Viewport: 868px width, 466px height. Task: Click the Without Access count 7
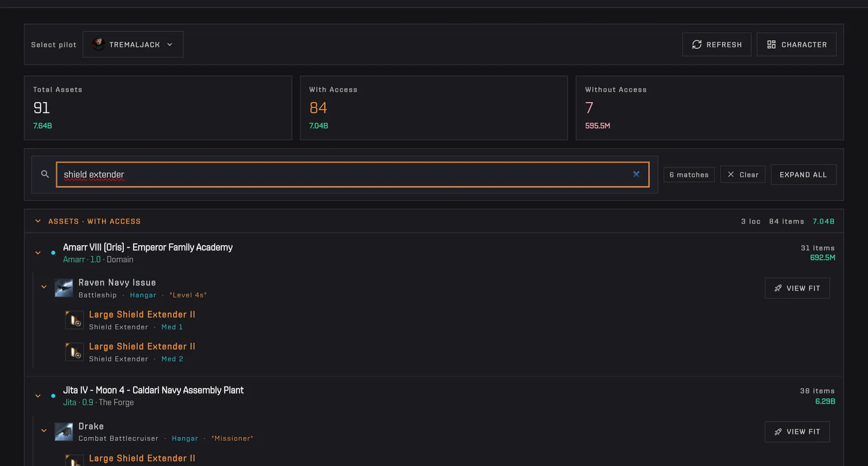coord(589,108)
